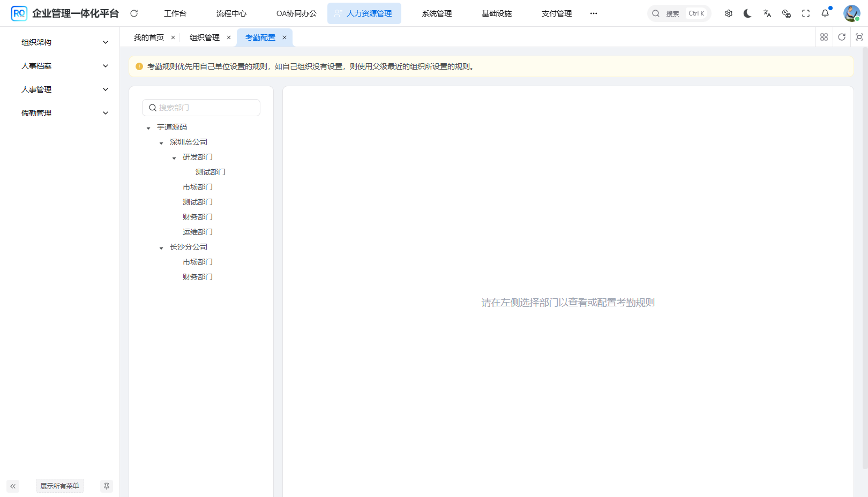Enter fullscreen using expand icon
868x497 pixels.
[805, 13]
